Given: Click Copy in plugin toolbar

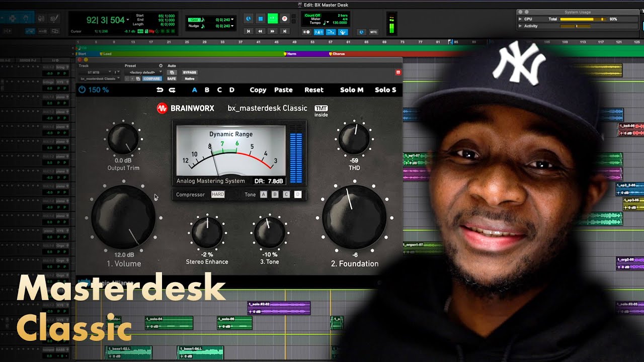Looking at the screenshot, I should click(258, 90).
